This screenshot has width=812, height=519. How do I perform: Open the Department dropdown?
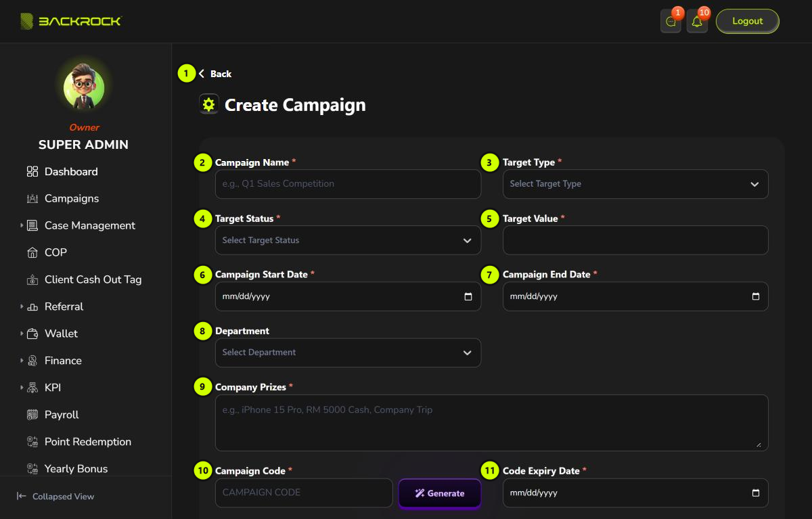pos(348,353)
